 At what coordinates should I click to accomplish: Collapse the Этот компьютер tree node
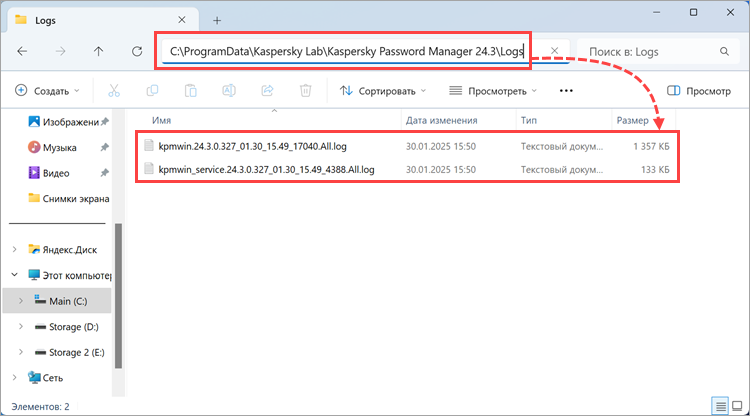[x=14, y=275]
